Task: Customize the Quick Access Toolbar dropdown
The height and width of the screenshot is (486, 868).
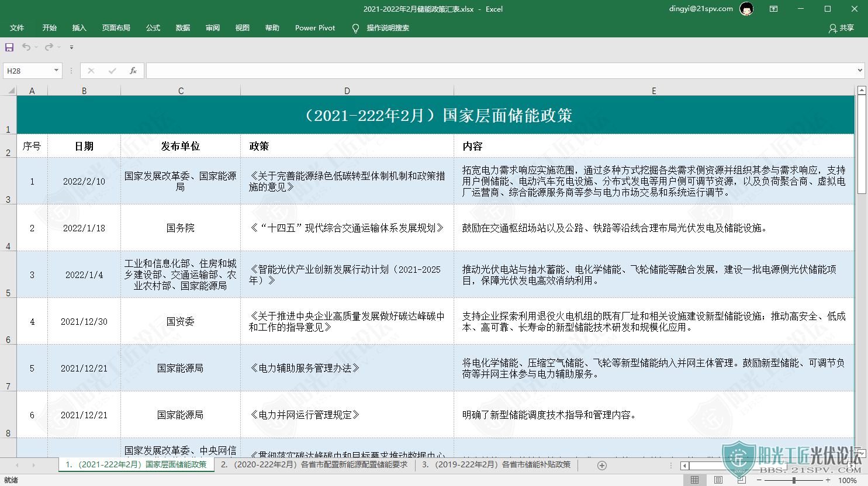Action: 71,47
